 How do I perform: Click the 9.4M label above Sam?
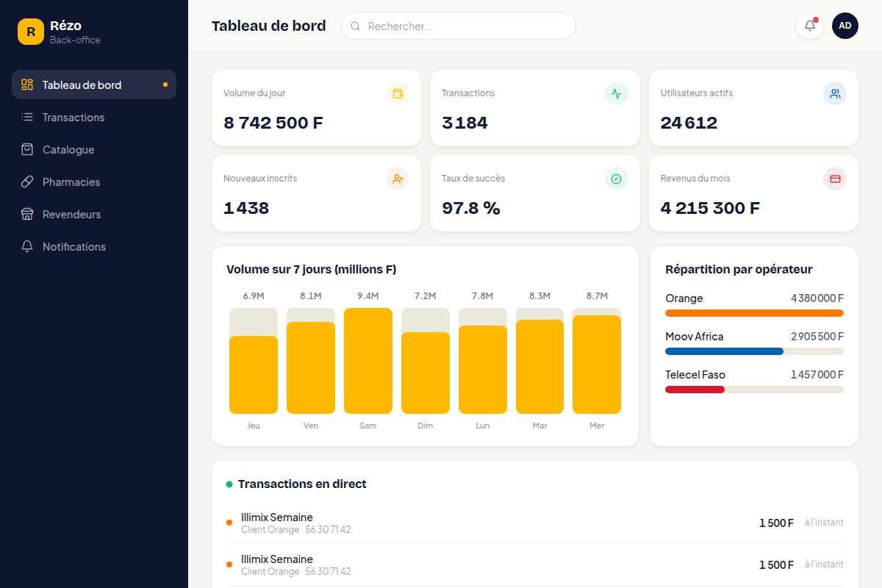(368, 296)
